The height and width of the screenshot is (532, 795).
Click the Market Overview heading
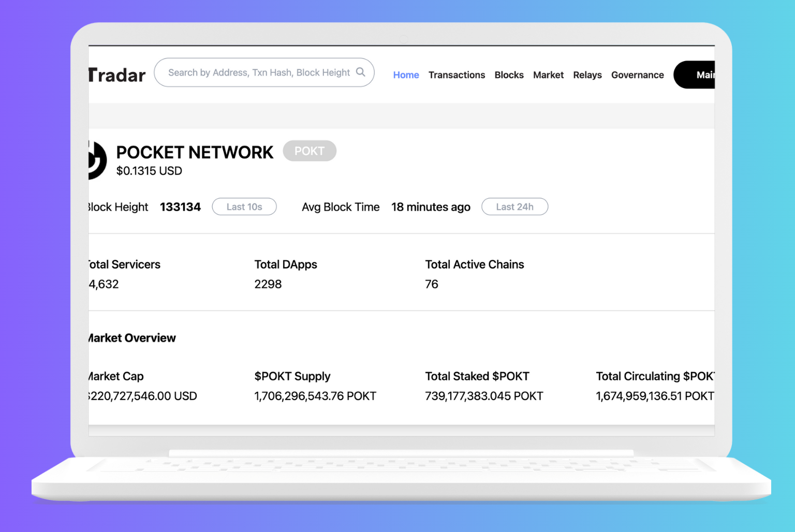click(132, 338)
